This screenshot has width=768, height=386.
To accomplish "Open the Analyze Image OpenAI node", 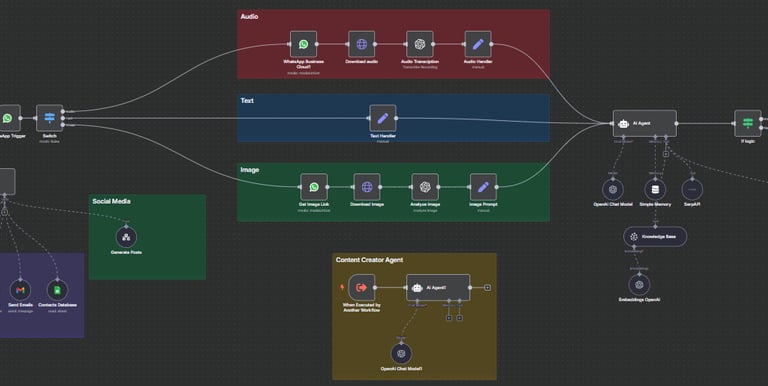I will (425, 187).
